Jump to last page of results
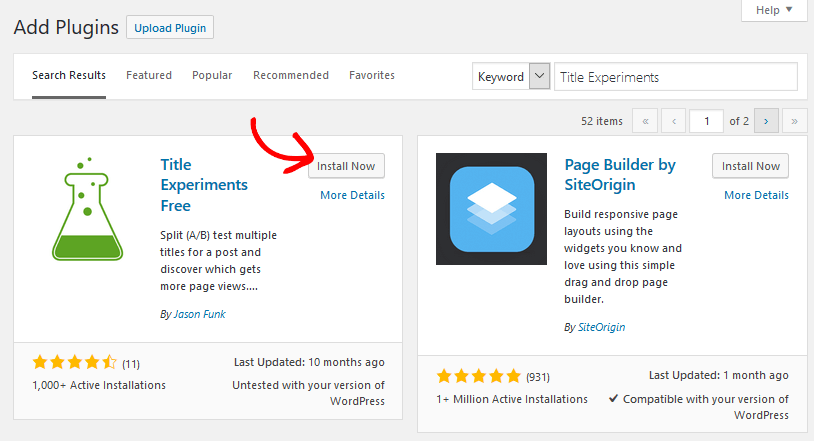The width and height of the screenshot is (814, 441). (x=794, y=121)
